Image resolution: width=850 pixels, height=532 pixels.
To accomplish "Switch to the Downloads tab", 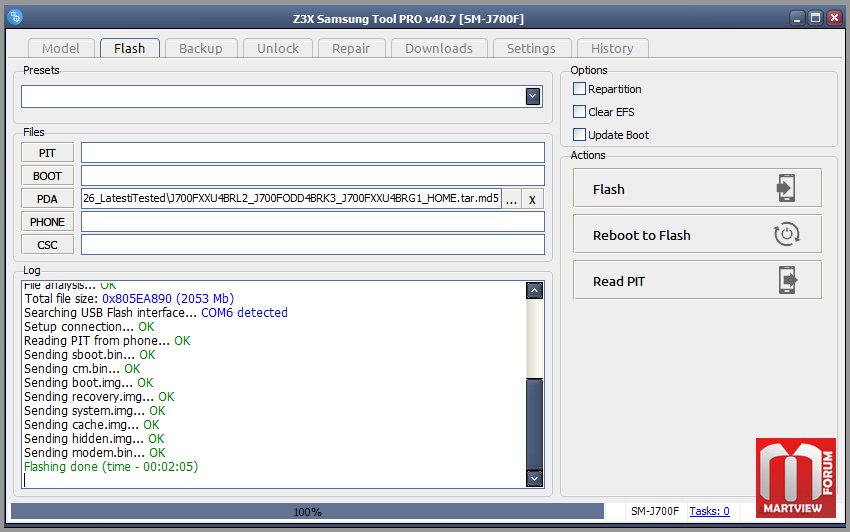I will point(439,48).
